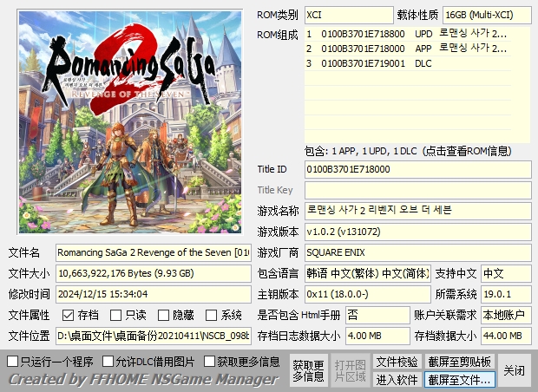Open the 进入软件 button
Image resolution: width=538 pixels, height=392 pixels.
397,379
